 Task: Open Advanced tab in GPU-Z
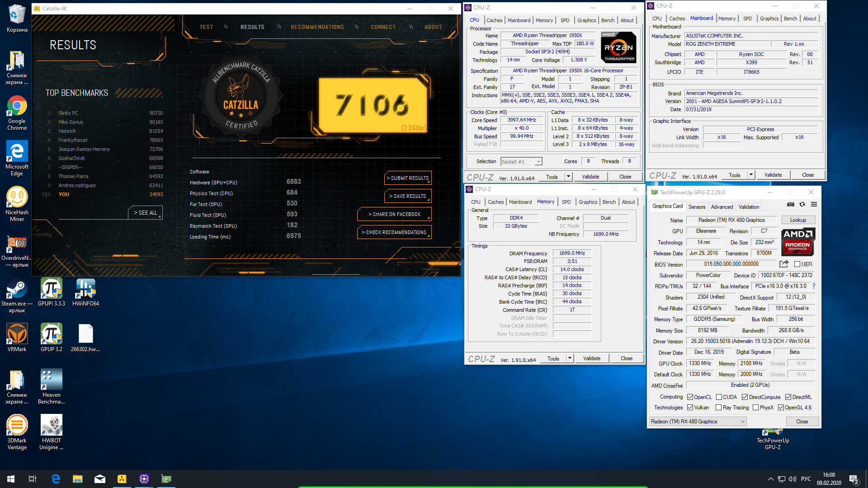click(722, 207)
